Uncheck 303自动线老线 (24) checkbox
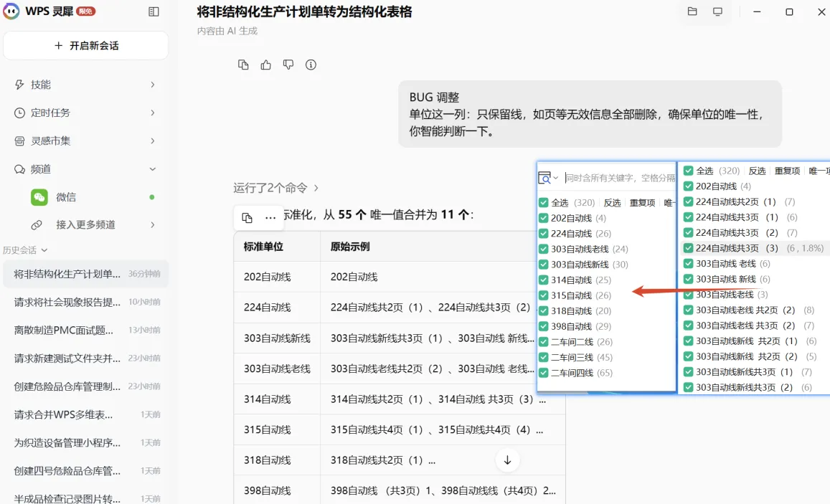The height and width of the screenshot is (504, 830). [543, 249]
